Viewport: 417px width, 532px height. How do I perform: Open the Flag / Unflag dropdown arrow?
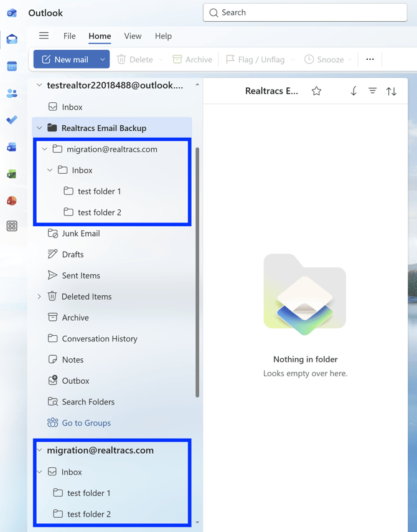point(293,60)
